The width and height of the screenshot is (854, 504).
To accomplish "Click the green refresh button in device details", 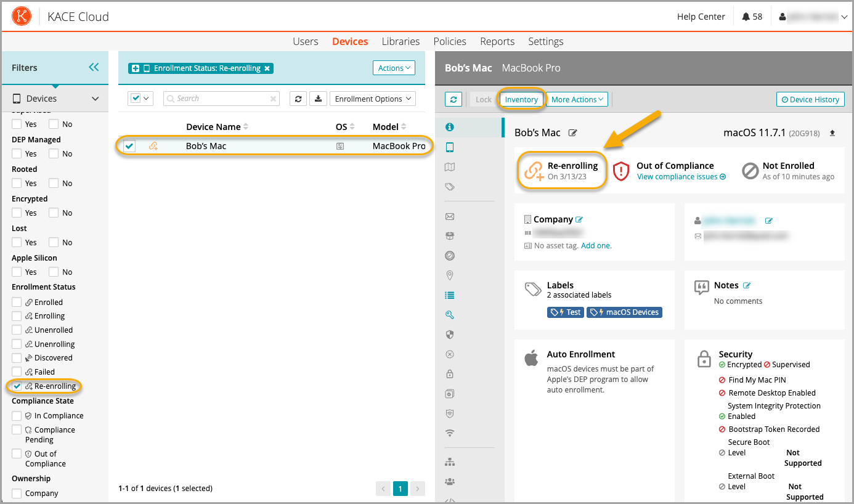I will pos(453,99).
